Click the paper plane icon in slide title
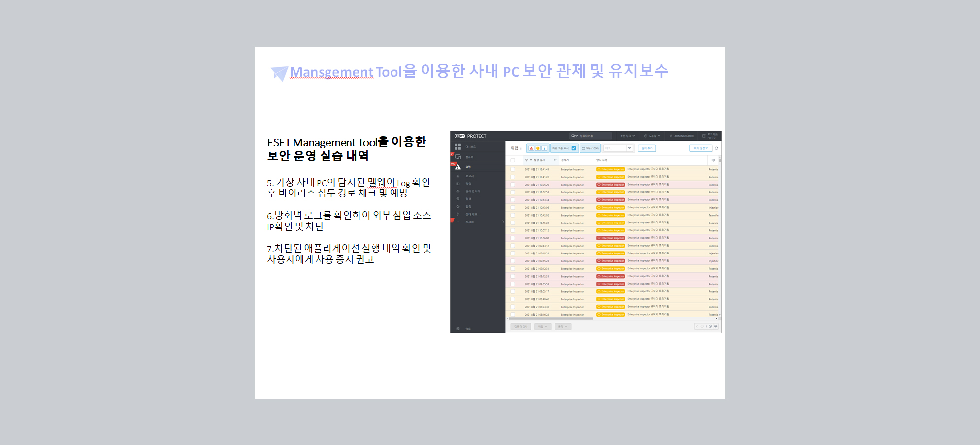Screen dimensions: 980x445 point(279,73)
